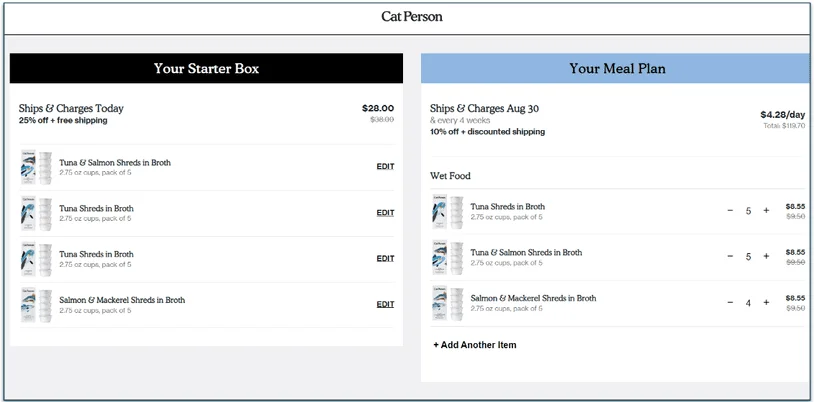Image resolution: width=814 pixels, height=402 pixels.
Task: Open Salmon & Mackerel Shreds thumbnail in Starter Box
Action: tap(36, 305)
